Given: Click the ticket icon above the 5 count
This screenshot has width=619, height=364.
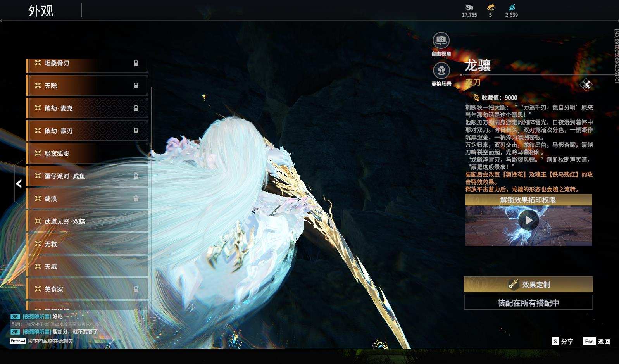Looking at the screenshot, I should 490,7.
